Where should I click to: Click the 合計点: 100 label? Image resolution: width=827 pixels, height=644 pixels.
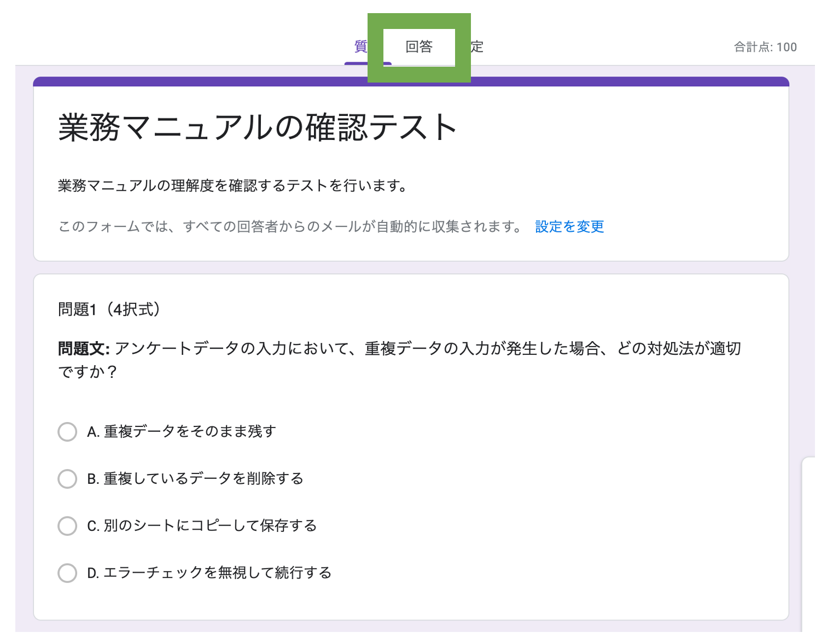[x=765, y=47]
